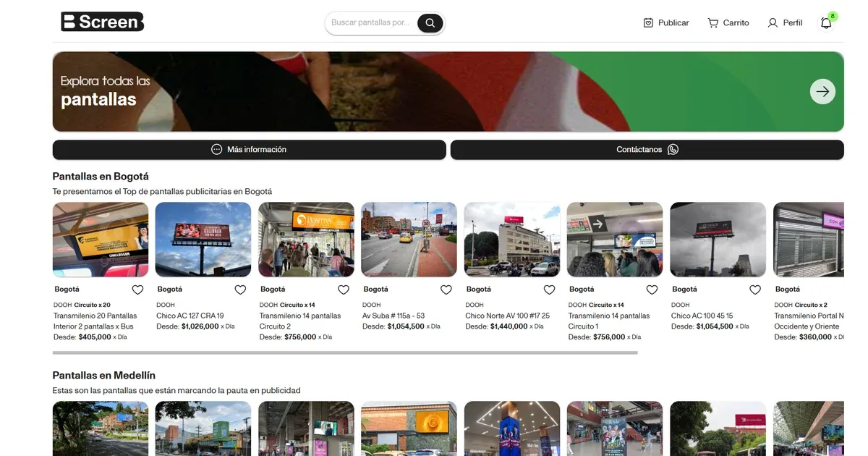This screenshot has width=868, height=456.
Task: Favorite Av Suba # 115a - 53 heart
Action: (446, 290)
